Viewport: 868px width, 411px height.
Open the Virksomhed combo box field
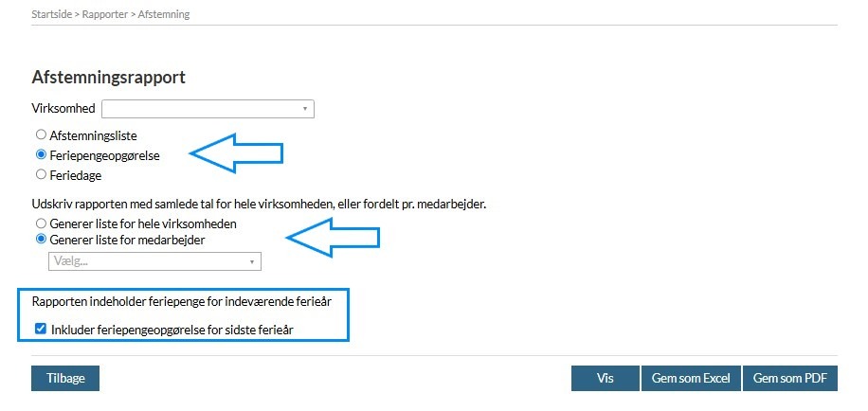tap(201, 109)
